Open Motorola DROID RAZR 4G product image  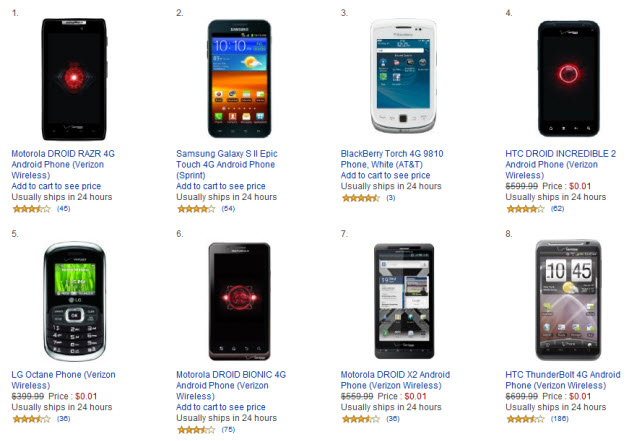(x=74, y=79)
